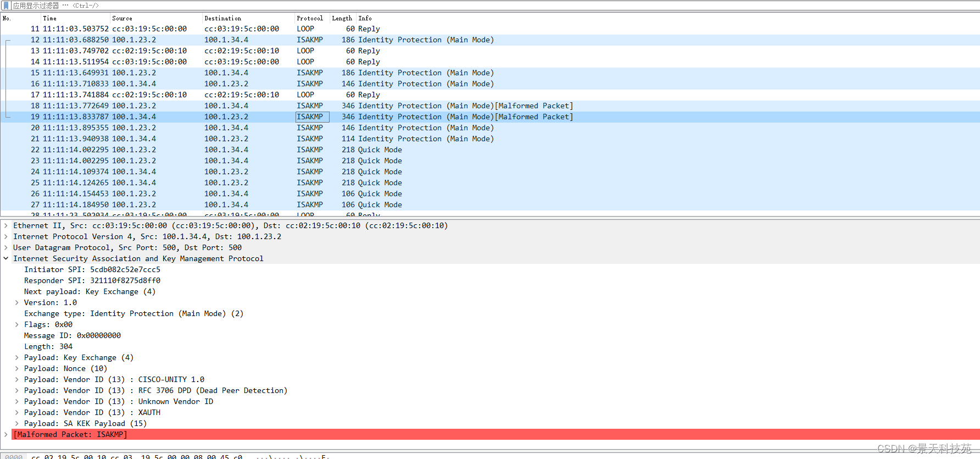Expand the RFC 3706 DPD Vendor ID payload
This screenshot has width=980, height=459.
point(17,390)
